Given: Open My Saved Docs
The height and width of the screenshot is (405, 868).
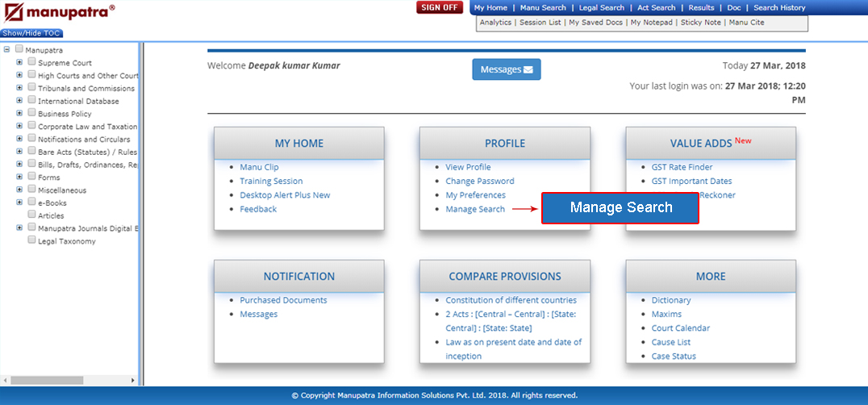Looking at the screenshot, I should click(x=596, y=23).
